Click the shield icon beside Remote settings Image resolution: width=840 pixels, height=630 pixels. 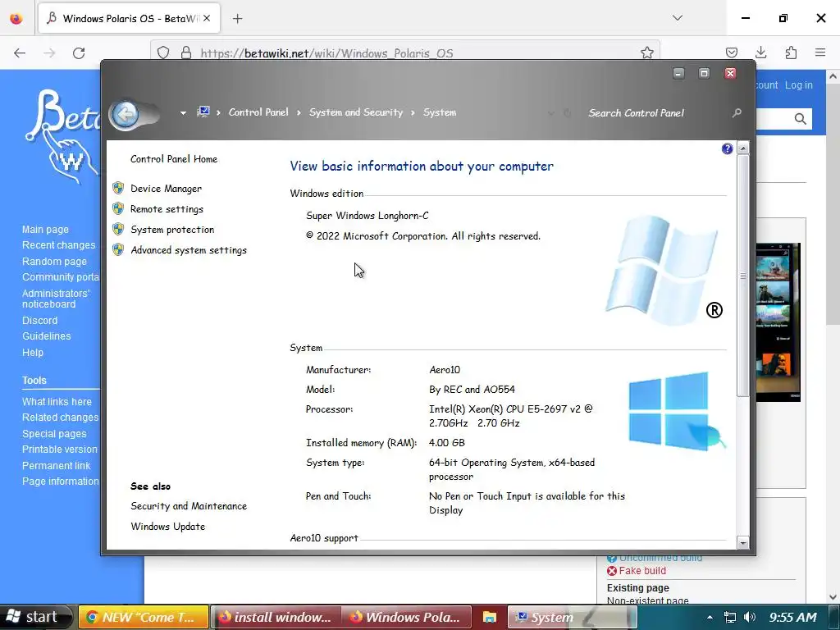(118, 208)
